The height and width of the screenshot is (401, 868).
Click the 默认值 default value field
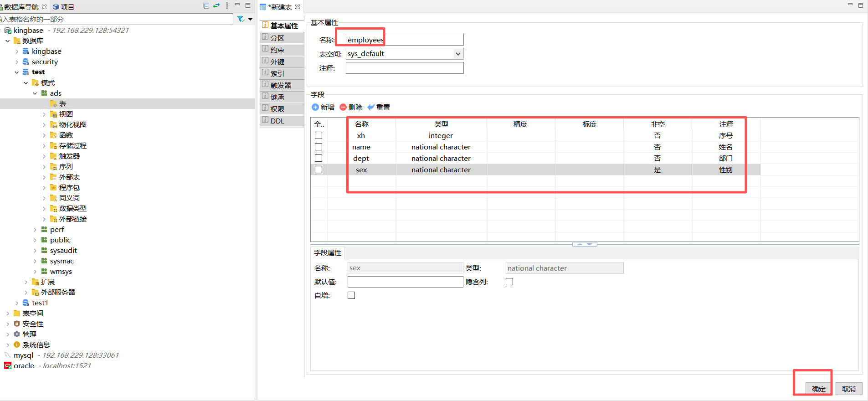(405, 282)
